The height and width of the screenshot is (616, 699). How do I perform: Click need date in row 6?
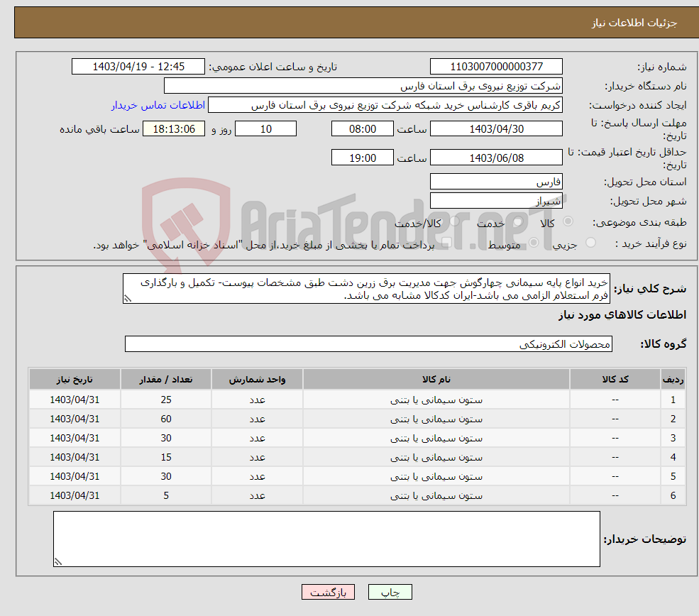pos(75,495)
